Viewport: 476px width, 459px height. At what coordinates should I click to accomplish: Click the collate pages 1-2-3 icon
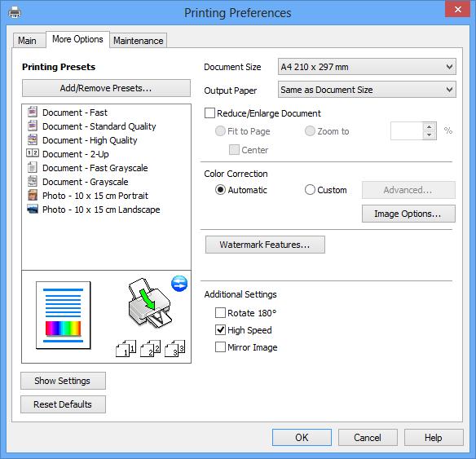coord(150,348)
